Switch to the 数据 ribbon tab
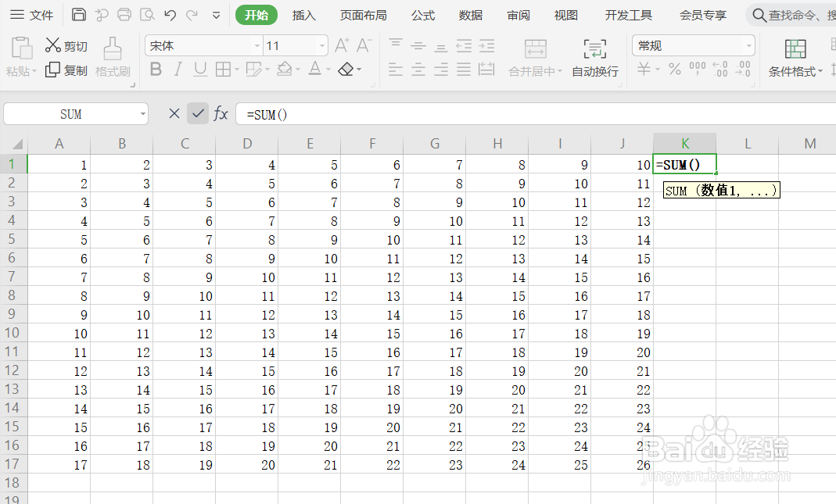The image size is (836, 504). pos(471,15)
